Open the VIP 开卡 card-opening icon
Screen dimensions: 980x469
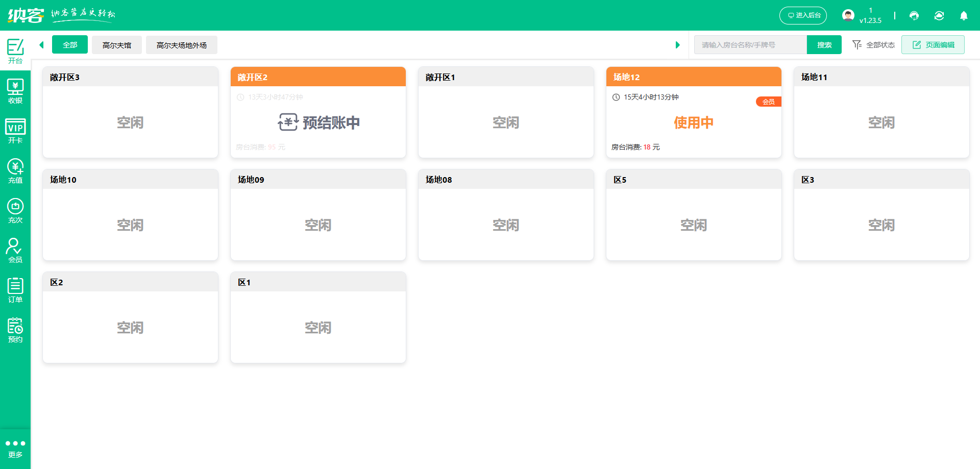(x=15, y=131)
